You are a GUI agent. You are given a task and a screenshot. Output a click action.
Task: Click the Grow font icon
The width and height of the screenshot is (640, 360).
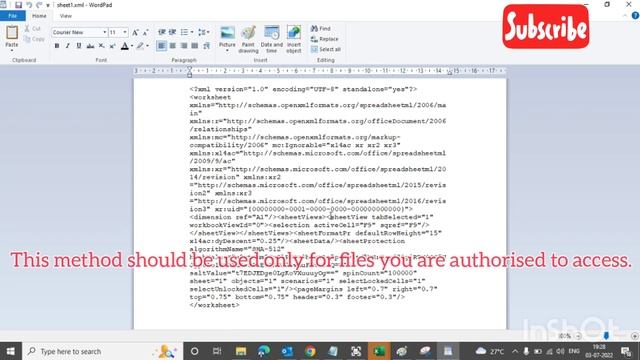pos(135,32)
